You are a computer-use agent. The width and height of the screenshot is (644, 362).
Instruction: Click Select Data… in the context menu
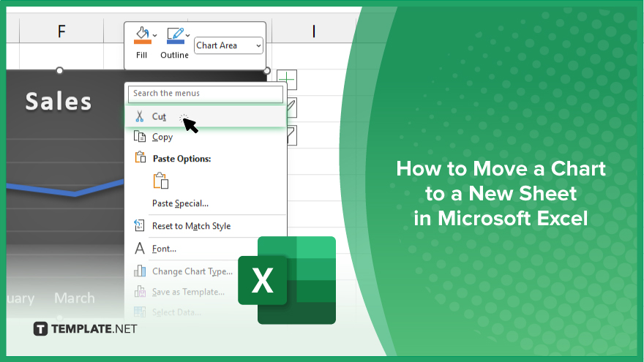[x=176, y=312]
